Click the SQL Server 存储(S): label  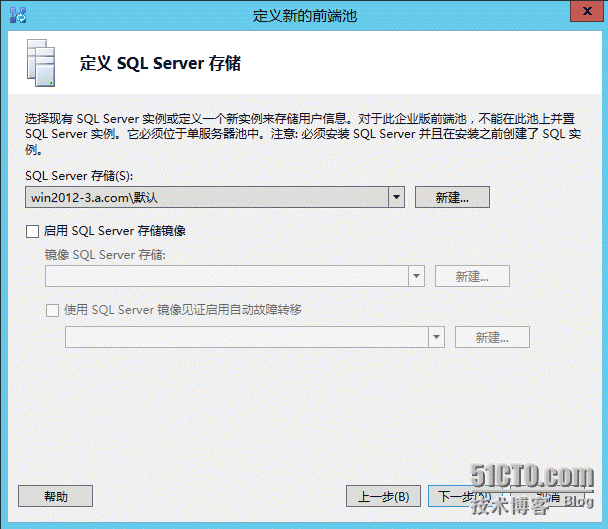[x=79, y=176]
